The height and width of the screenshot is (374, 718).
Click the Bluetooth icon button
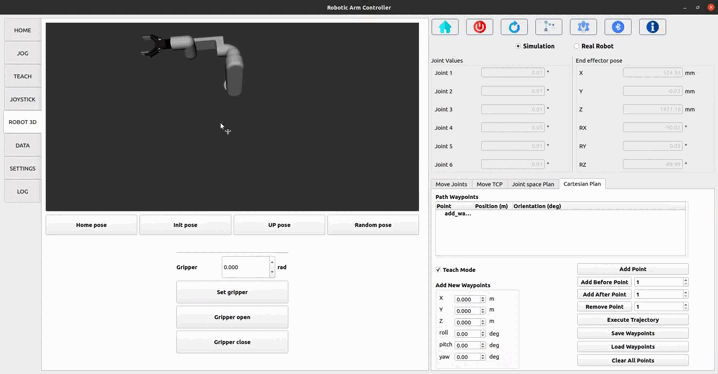pos(618,27)
